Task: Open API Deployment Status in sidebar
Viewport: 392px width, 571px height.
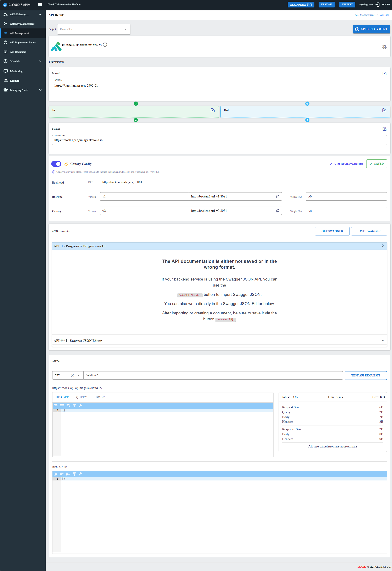Action: point(23,43)
